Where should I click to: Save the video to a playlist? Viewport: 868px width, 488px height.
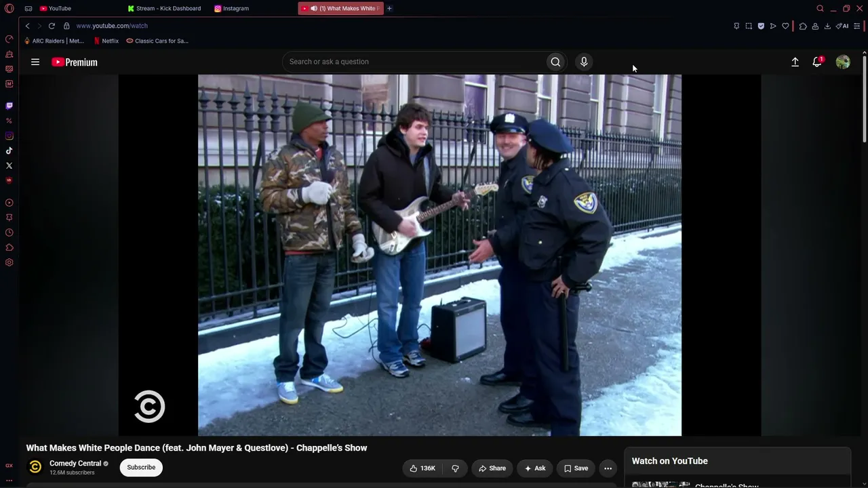576,468
